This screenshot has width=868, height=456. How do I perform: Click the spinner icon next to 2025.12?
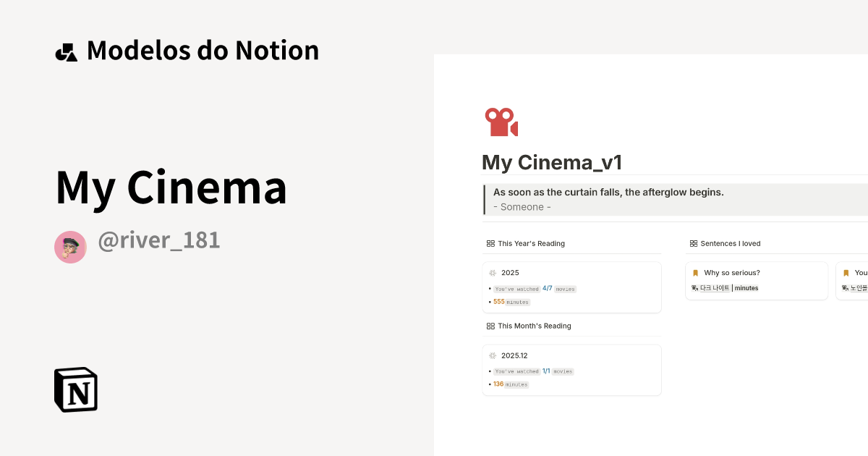click(x=492, y=355)
